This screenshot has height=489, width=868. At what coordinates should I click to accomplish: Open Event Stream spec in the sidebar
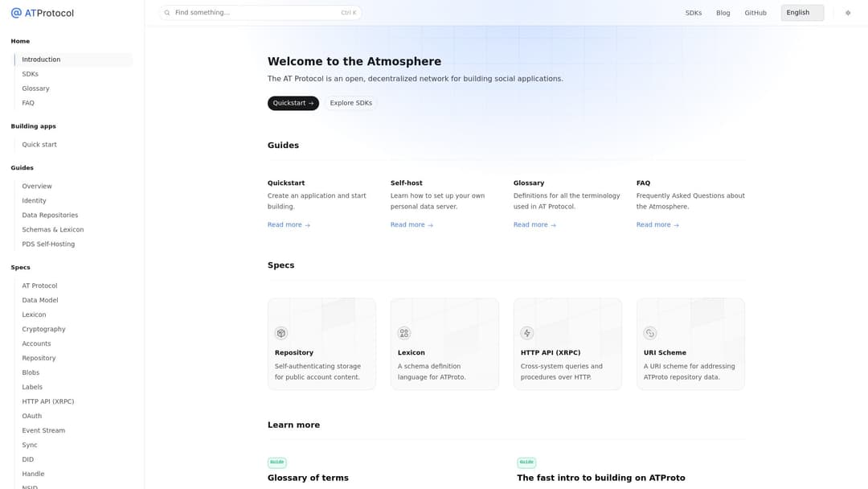pos(43,430)
